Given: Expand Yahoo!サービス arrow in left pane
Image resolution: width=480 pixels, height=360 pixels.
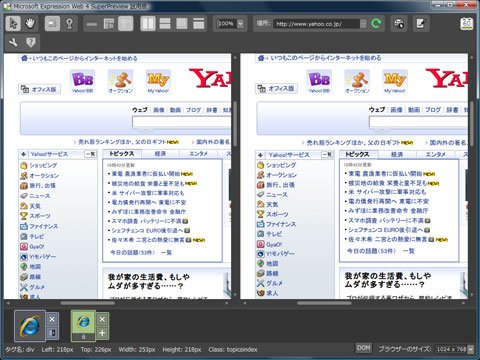Looking at the screenshot, I should [x=23, y=154].
